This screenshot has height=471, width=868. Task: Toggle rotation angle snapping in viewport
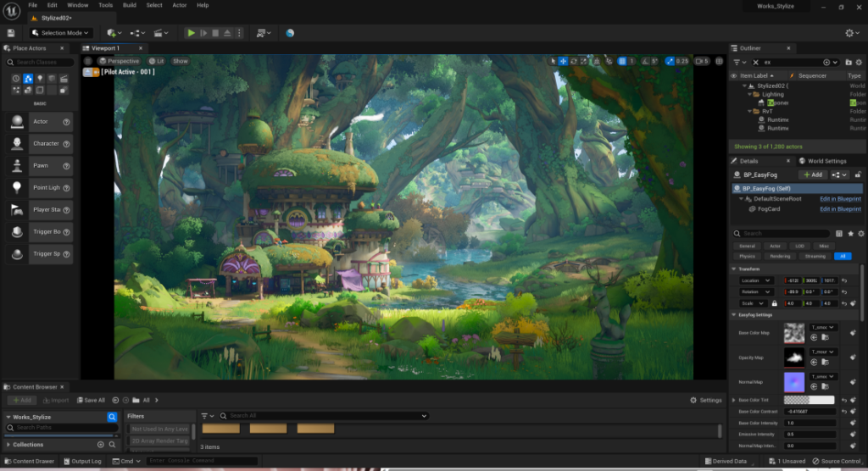point(645,61)
